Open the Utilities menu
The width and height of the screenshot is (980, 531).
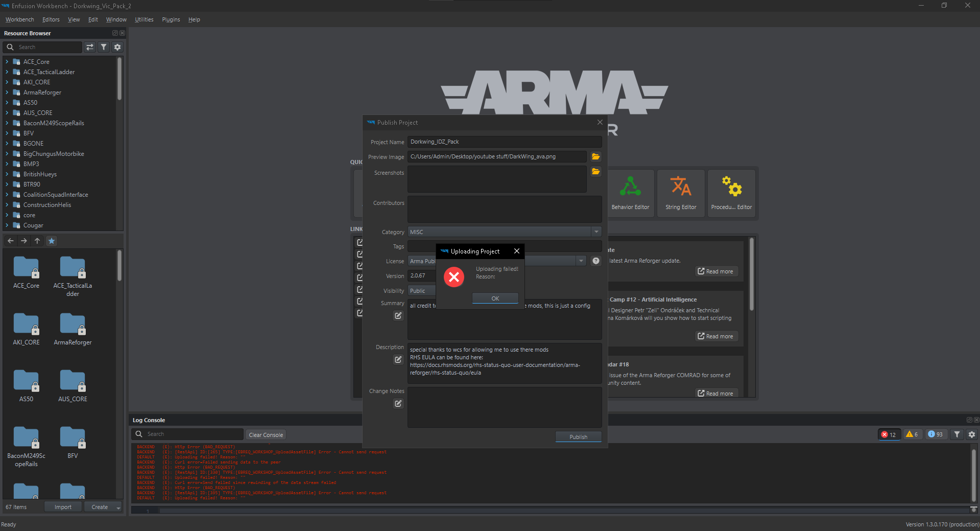click(x=144, y=19)
